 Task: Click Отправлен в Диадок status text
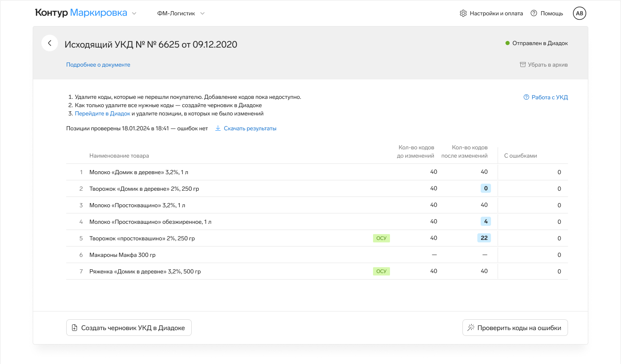coord(540,43)
